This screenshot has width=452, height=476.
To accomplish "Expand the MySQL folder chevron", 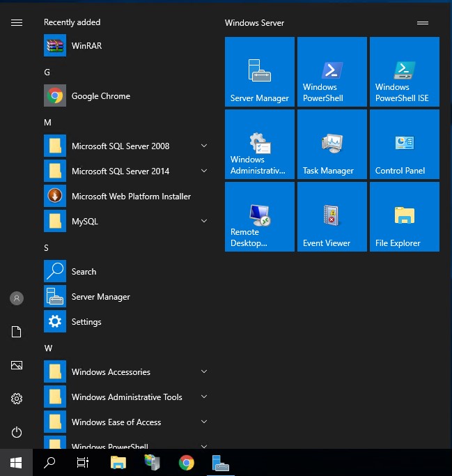I will tap(204, 222).
